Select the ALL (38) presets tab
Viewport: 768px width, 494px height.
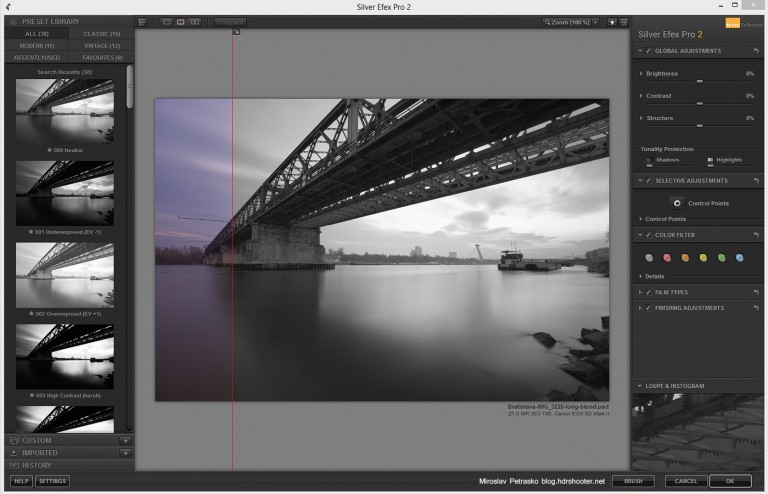tap(37, 34)
